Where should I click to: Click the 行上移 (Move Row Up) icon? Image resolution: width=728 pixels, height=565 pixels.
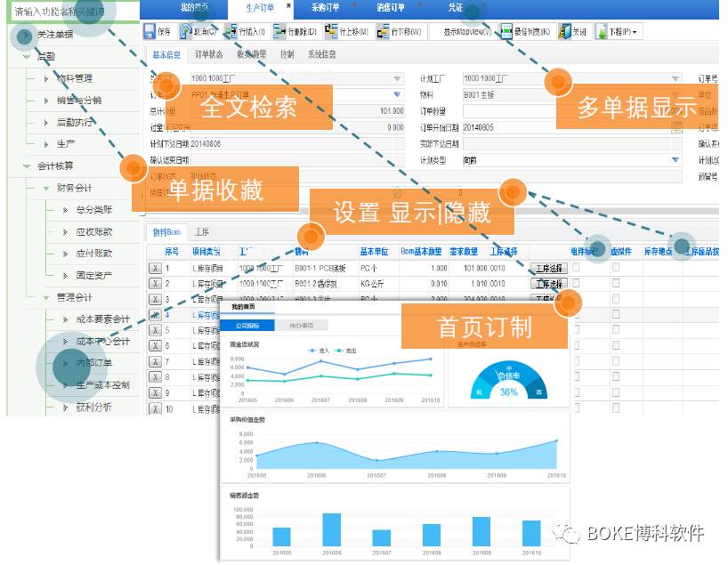click(x=330, y=31)
